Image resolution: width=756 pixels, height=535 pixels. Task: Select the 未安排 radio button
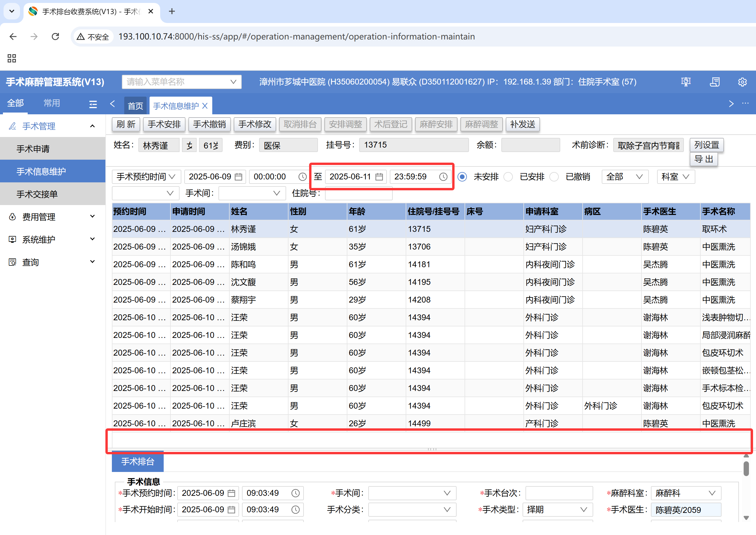coord(462,177)
